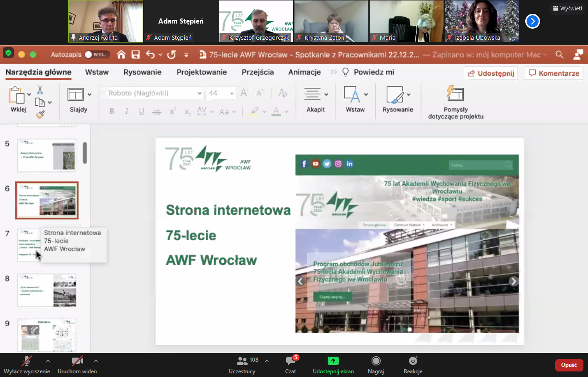Open Reakcje reactions menu
588x377 pixels.
[x=413, y=365]
